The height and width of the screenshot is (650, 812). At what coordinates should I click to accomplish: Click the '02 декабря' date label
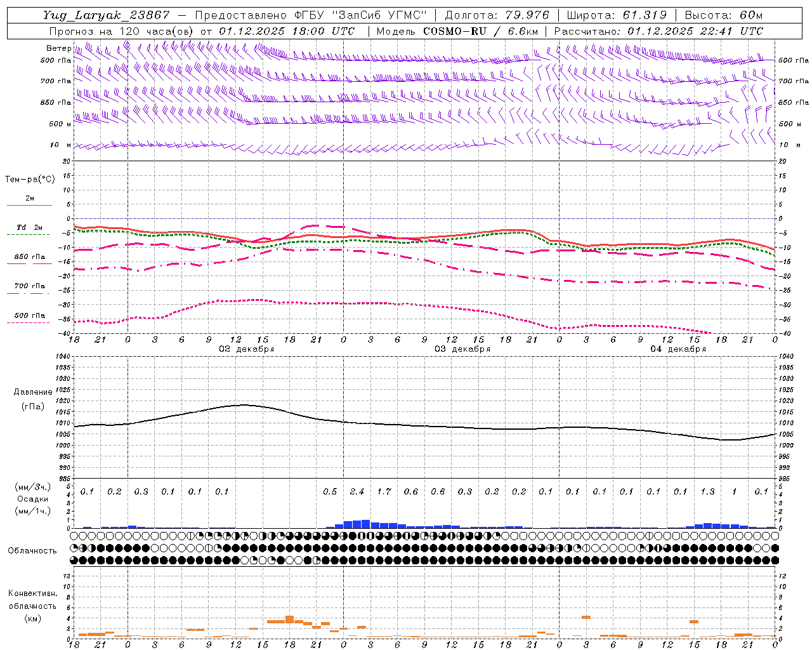247,349
